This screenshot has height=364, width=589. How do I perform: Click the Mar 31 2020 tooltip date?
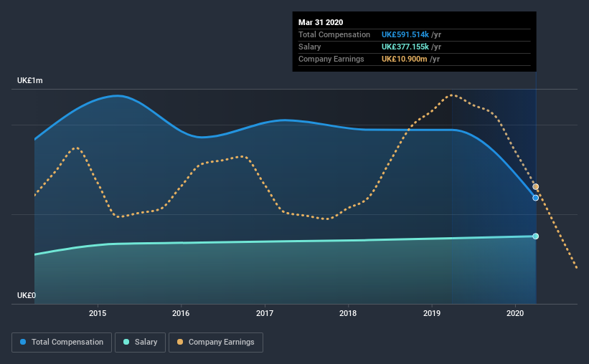click(x=321, y=22)
